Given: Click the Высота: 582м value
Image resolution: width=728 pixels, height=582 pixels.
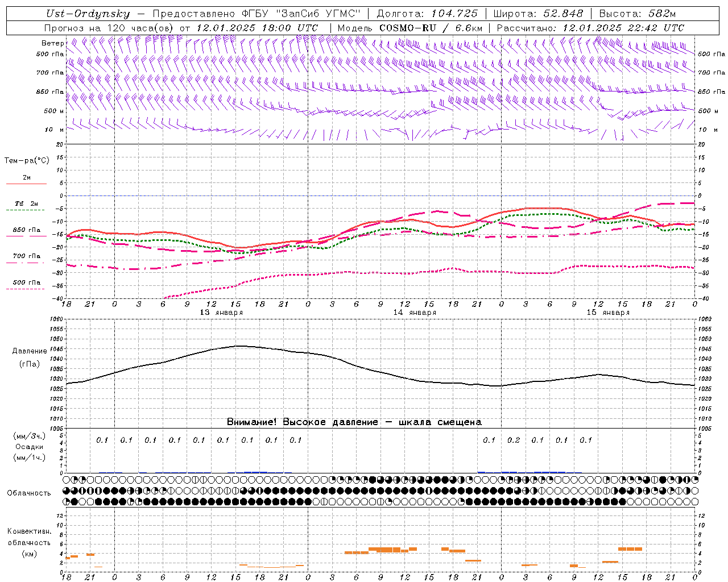Looking at the screenshot, I should click(637, 14).
